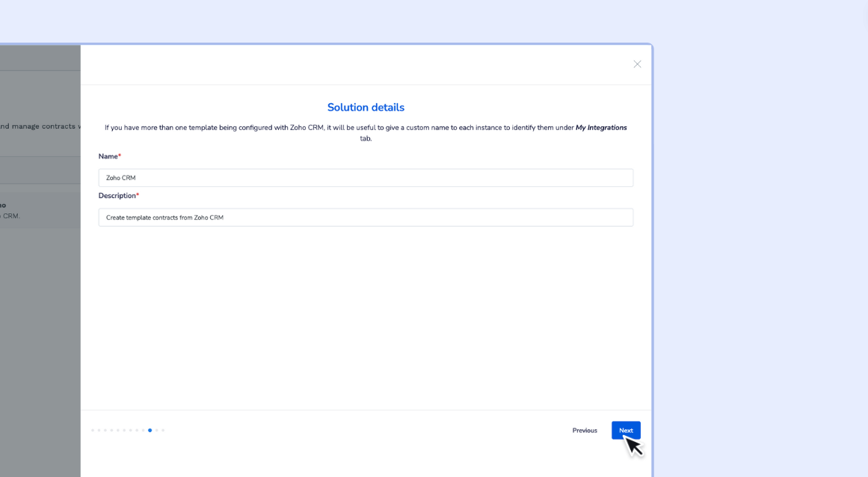Go back with Previous button
The height and width of the screenshot is (477, 868).
click(585, 431)
